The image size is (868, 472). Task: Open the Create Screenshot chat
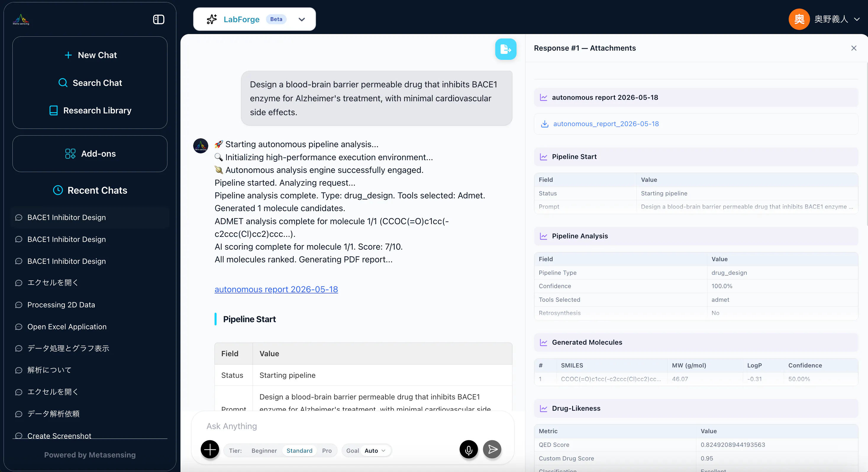(x=90, y=435)
